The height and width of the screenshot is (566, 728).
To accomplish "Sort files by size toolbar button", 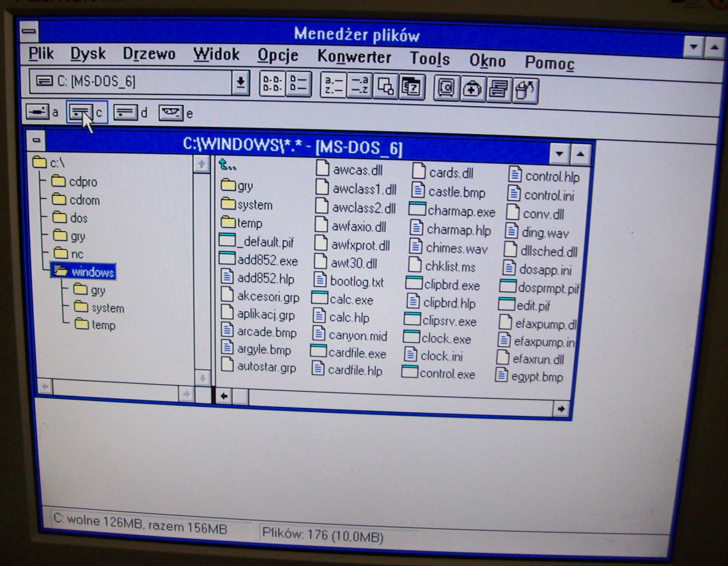I will [x=386, y=87].
